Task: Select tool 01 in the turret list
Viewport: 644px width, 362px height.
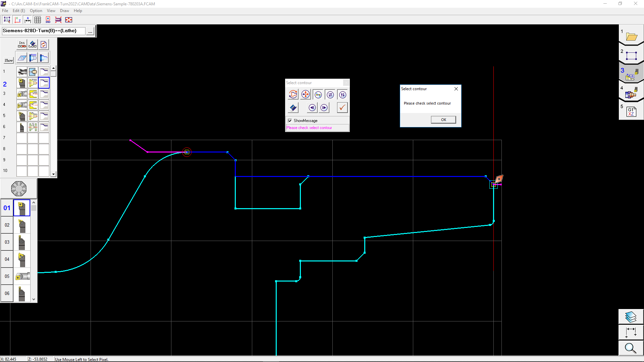Action: pyautogui.click(x=22, y=208)
